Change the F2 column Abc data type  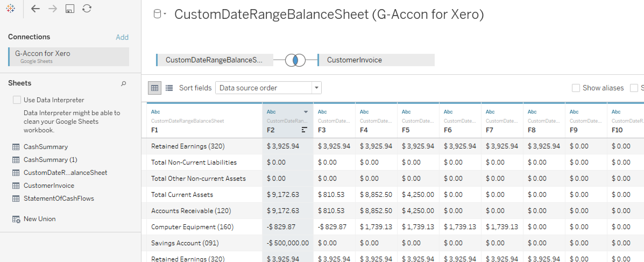pos(271,112)
